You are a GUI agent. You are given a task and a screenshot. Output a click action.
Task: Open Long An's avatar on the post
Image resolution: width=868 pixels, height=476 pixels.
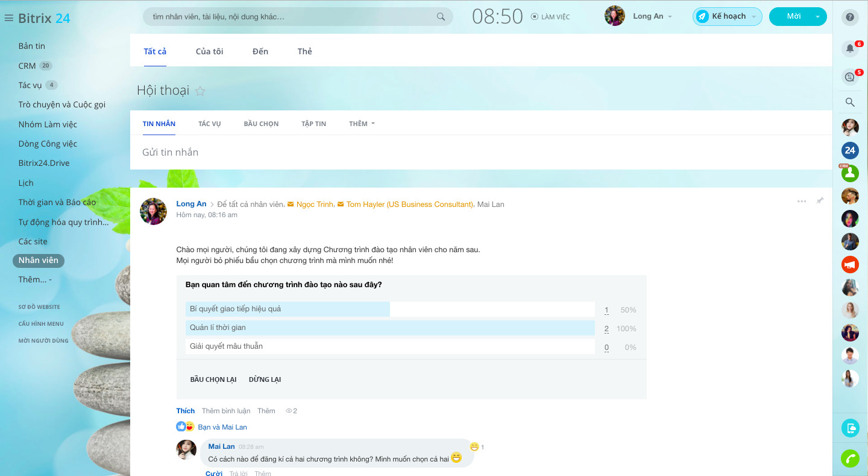coord(154,212)
